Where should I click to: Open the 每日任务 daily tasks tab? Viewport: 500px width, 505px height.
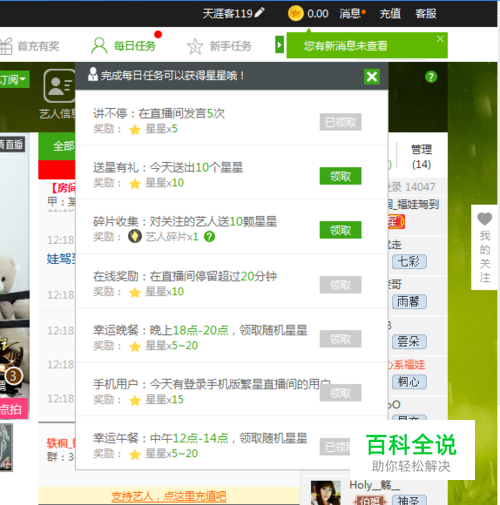click(135, 46)
